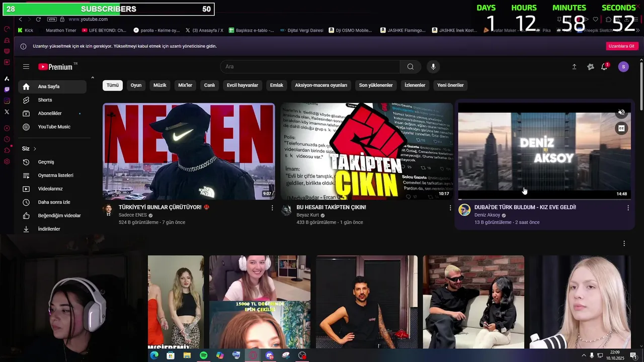Viewport: 644px width, 362px height.
Task: Start voice search with the microphone
Action: (433, 66)
